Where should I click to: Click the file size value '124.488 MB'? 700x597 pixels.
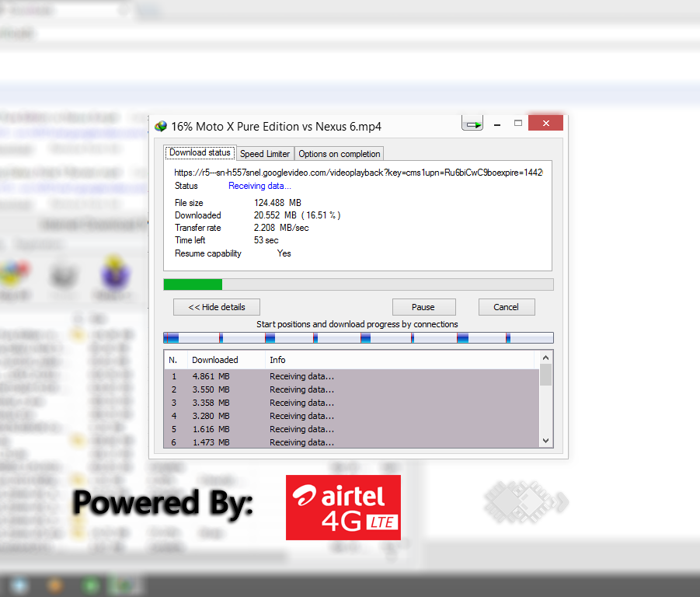[x=277, y=203]
